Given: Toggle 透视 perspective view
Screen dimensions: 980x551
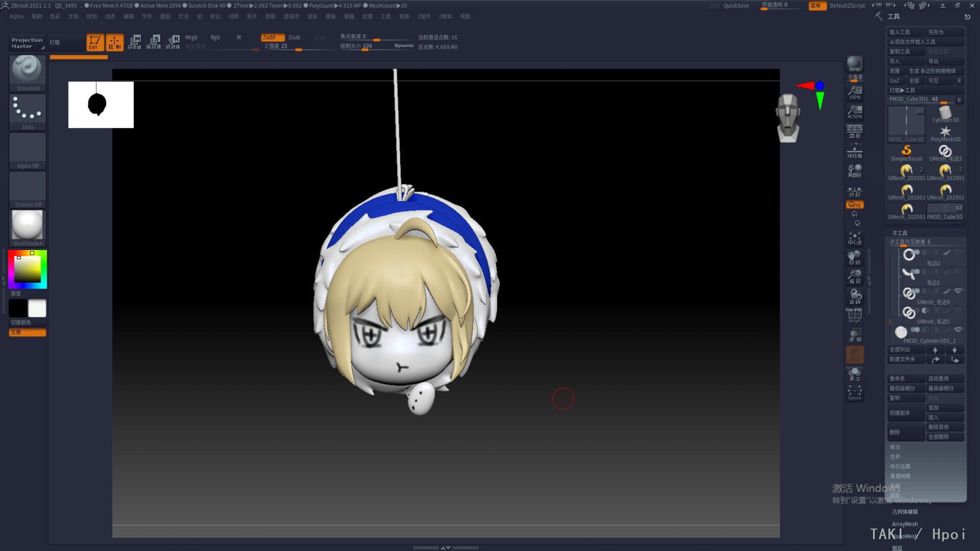Looking at the screenshot, I should [855, 132].
